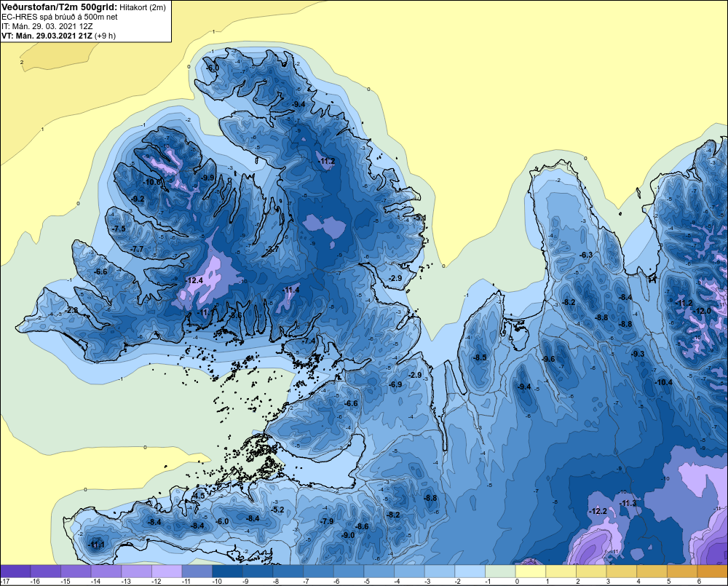Image resolution: width=728 pixels, height=586 pixels.
Task: Click the -5.2 temperature label
Action: pos(277,510)
